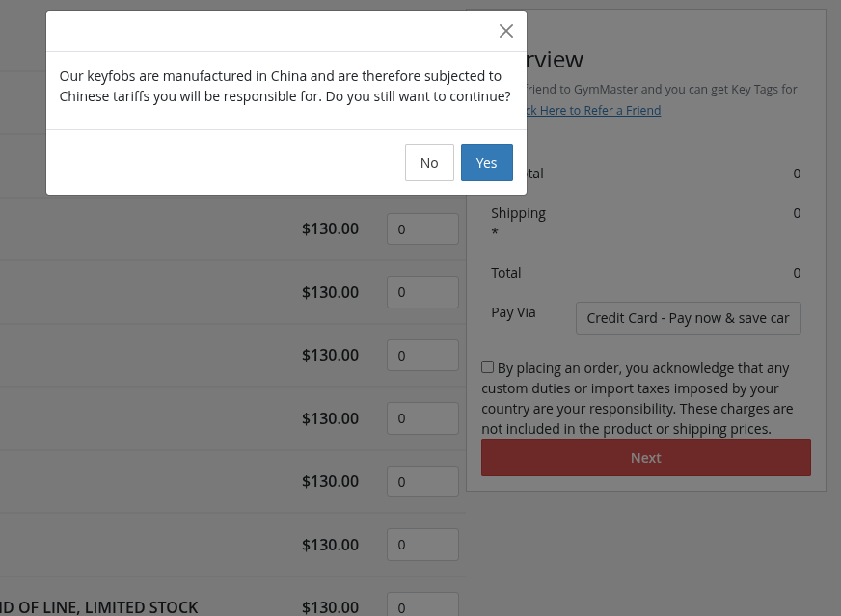Click the Pay Via label
Image resolution: width=841 pixels, height=616 pixels.
pos(513,312)
